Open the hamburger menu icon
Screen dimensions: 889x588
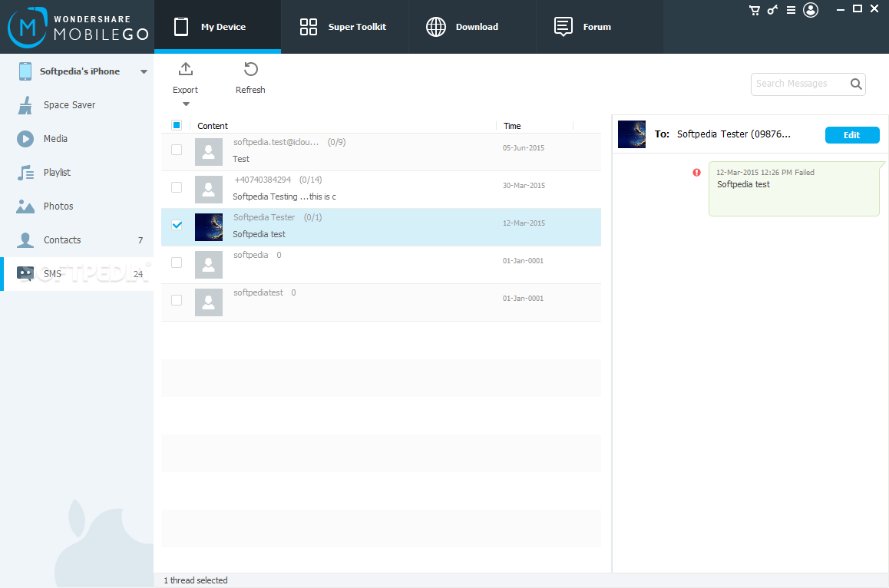791,10
